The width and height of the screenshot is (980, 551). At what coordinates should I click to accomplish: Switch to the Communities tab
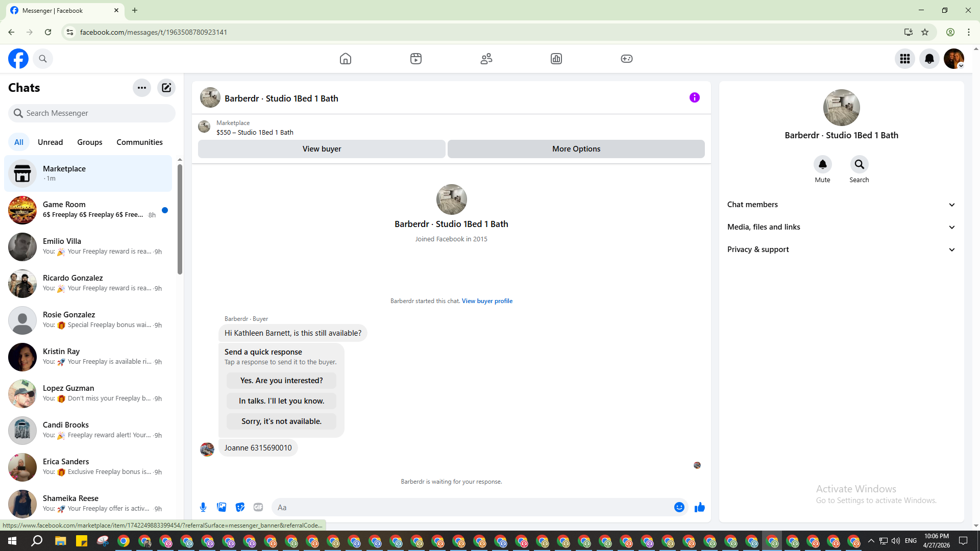(x=139, y=142)
